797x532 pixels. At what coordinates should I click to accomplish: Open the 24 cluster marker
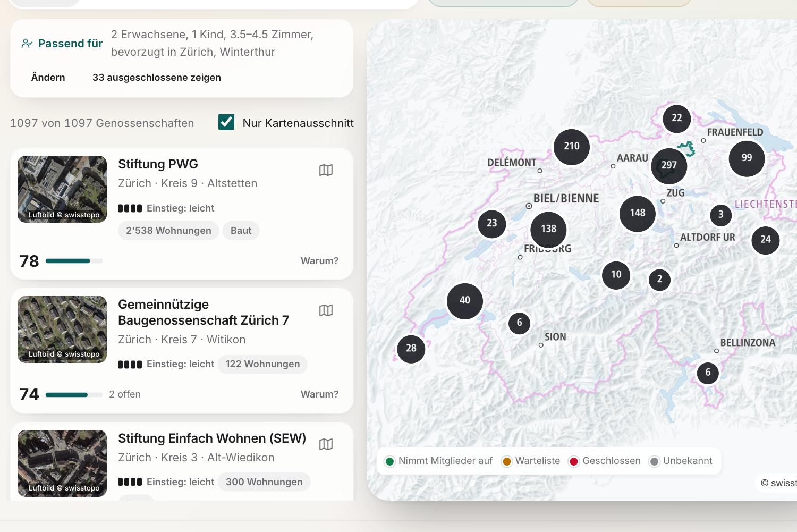point(766,240)
